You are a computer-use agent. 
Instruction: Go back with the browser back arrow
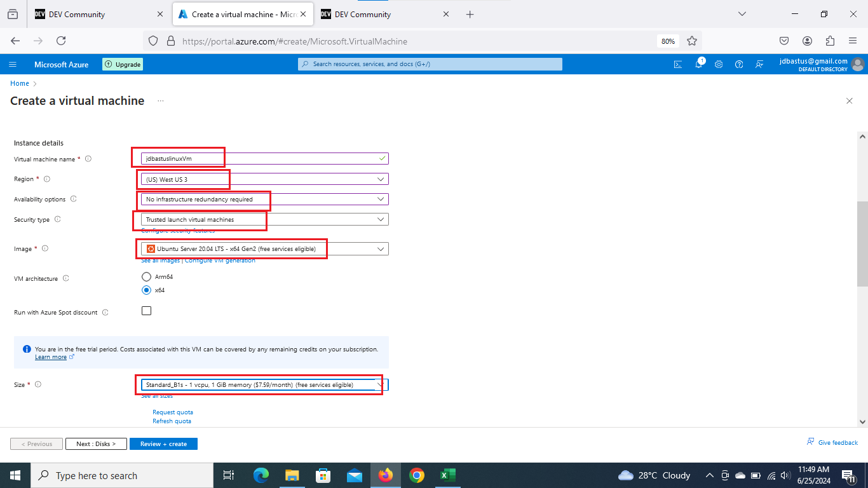[x=15, y=41]
